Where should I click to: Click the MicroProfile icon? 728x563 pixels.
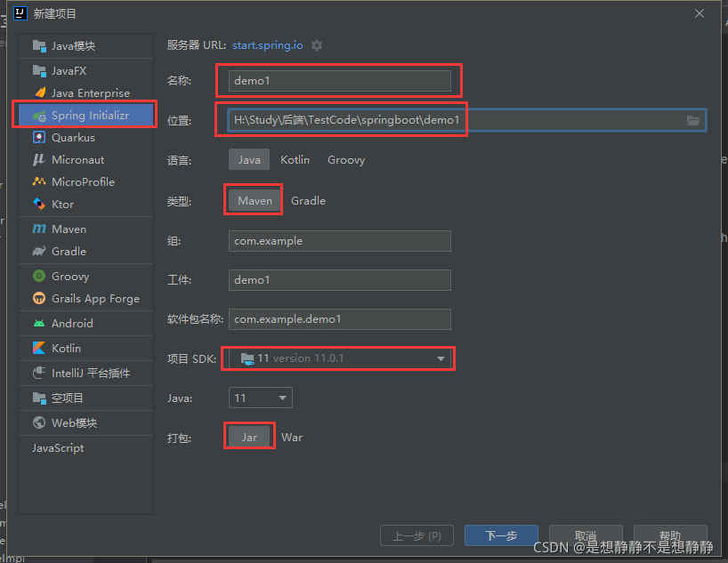click(39, 181)
